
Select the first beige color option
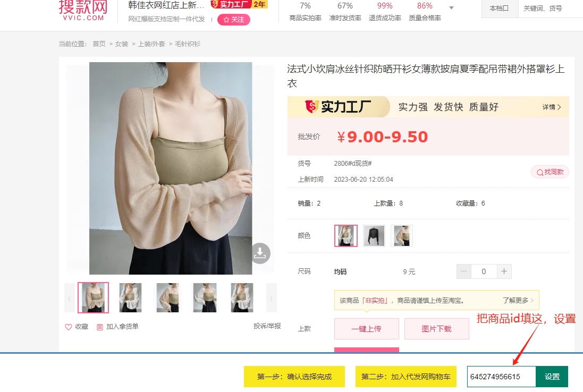coord(346,235)
